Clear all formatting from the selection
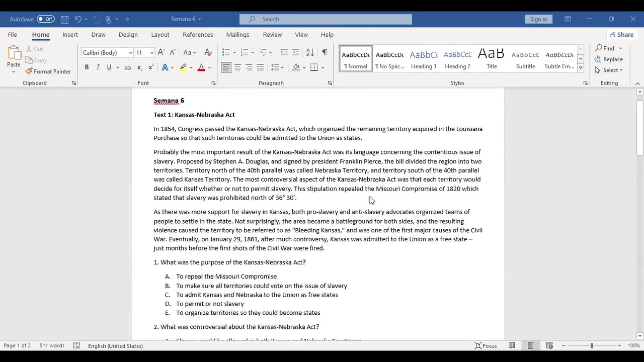The height and width of the screenshot is (362, 644). [208, 52]
